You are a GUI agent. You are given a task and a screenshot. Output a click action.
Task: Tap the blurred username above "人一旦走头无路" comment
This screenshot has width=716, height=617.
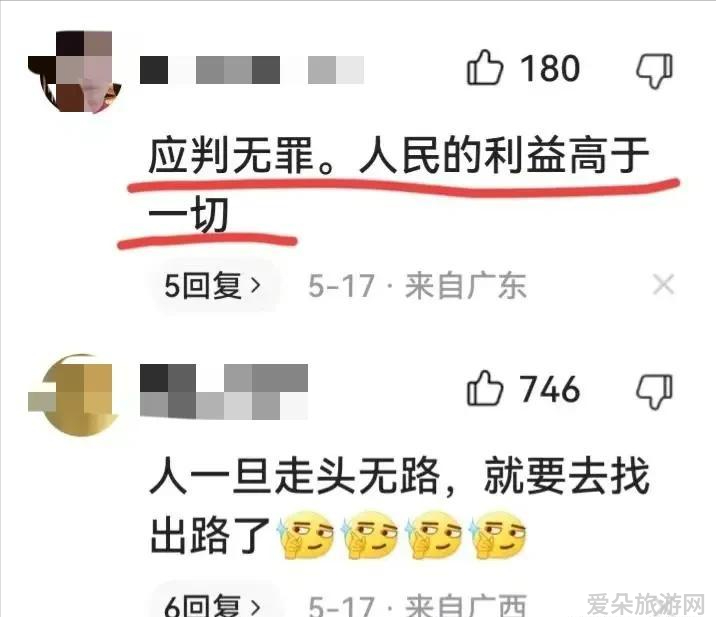tap(224, 391)
